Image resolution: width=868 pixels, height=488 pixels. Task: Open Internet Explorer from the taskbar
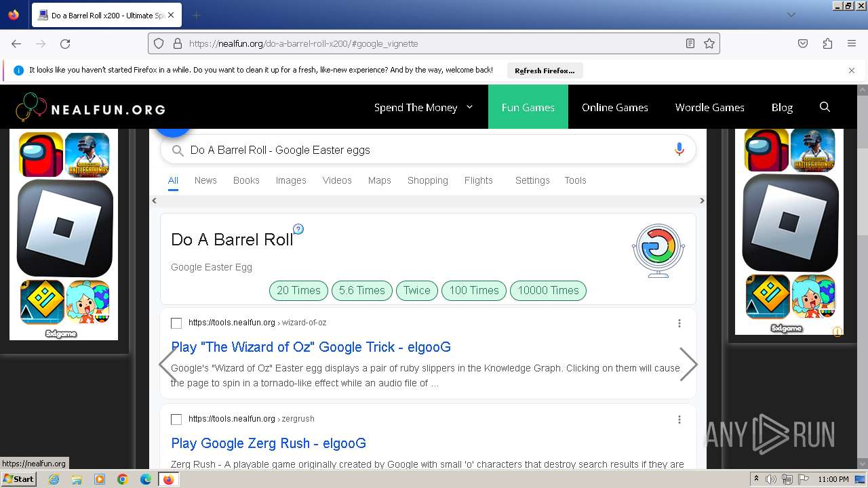click(x=54, y=479)
